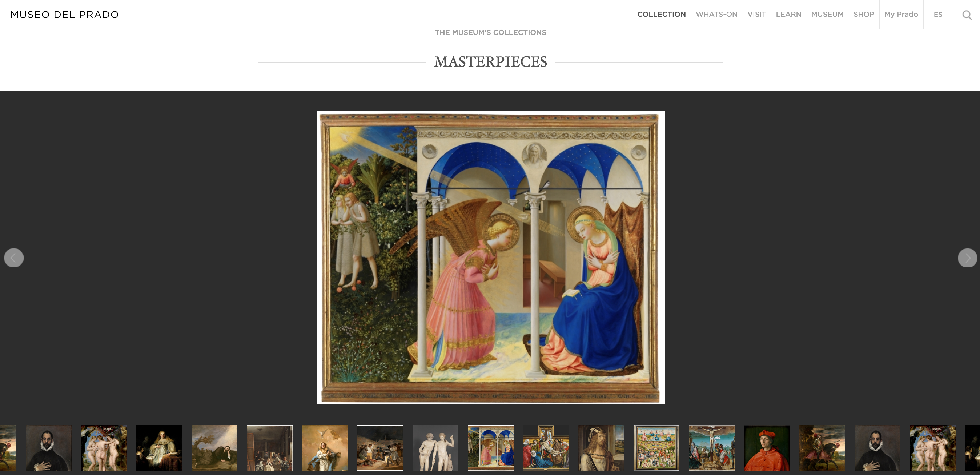980x475 pixels.
Task: Click the Museo del Prado logo
Action: coord(65,15)
